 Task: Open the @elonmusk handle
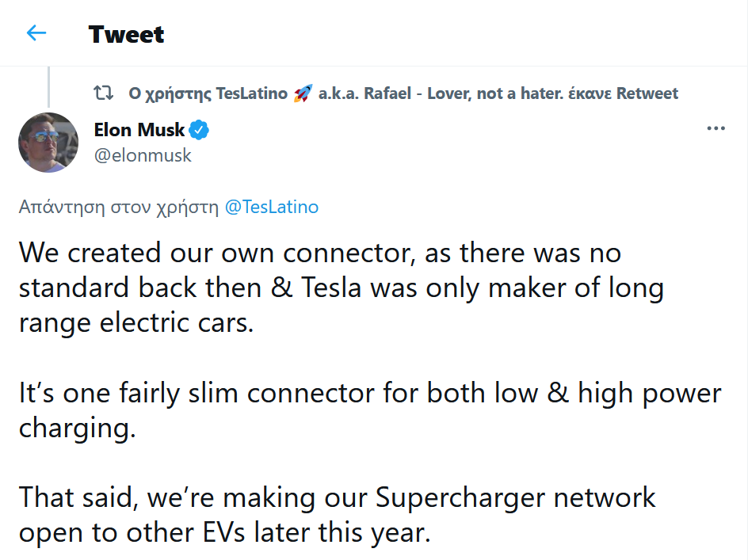(x=143, y=155)
